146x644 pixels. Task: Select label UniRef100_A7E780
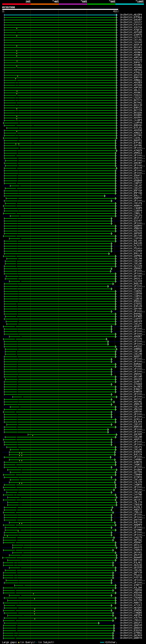pyautogui.click(x=131, y=618)
